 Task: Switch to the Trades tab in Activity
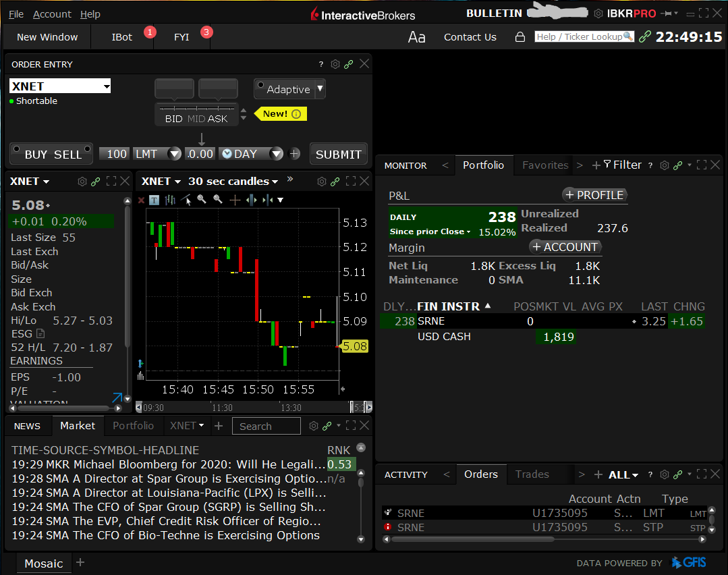532,474
